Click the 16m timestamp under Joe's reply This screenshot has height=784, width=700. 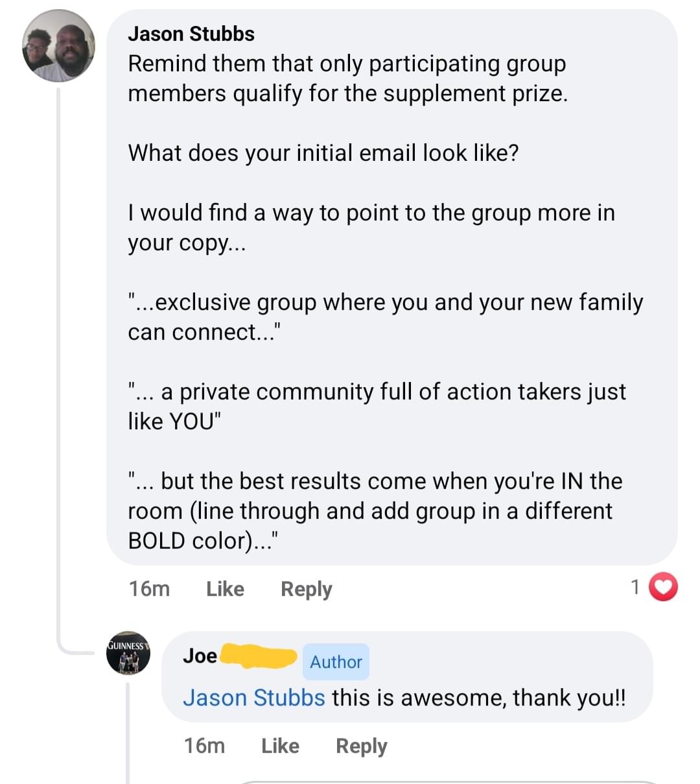[204, 746]
